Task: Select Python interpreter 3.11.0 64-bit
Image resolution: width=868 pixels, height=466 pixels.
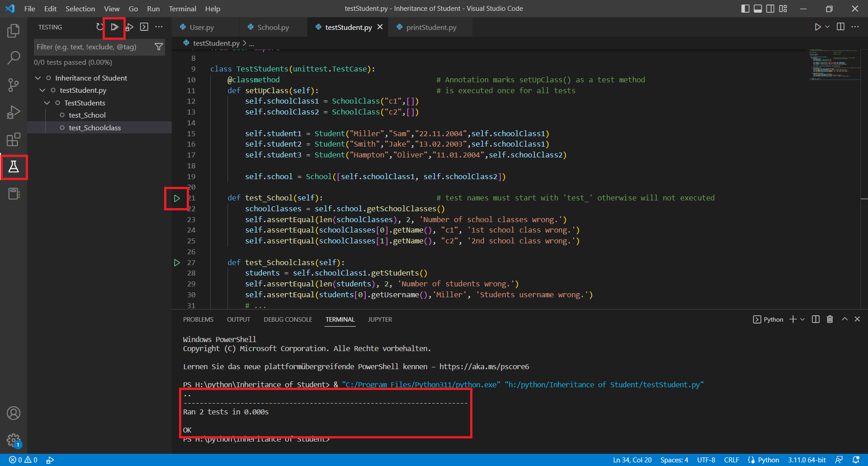Action: 807,460
